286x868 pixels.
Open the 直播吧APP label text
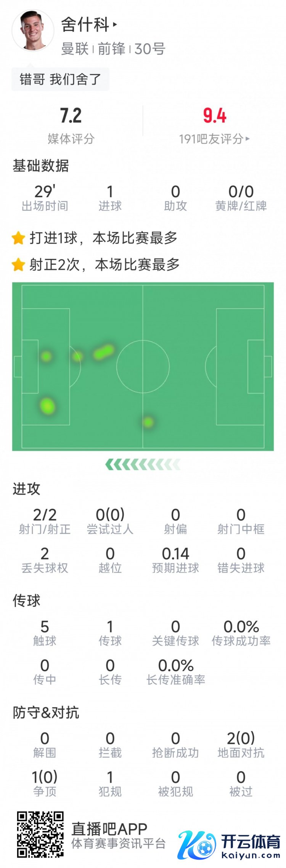109,829
